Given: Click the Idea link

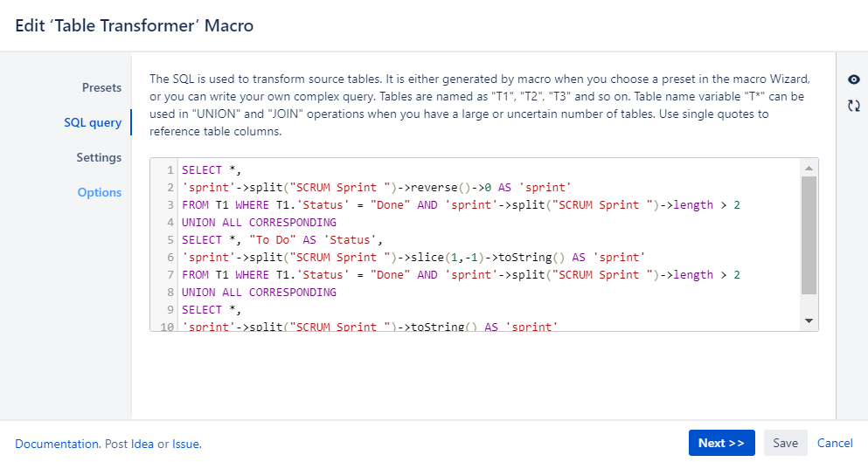Looking at the screenshot, I should coord(142,444).
